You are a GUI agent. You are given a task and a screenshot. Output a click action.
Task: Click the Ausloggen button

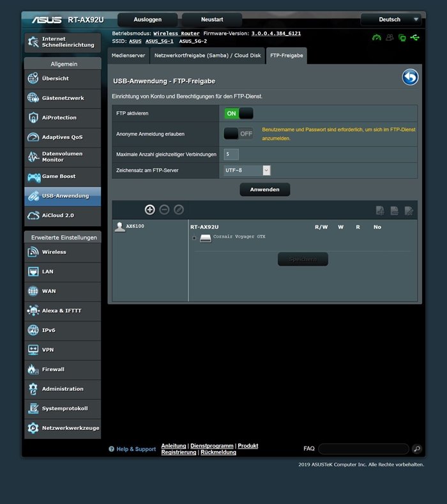(148, 20)
